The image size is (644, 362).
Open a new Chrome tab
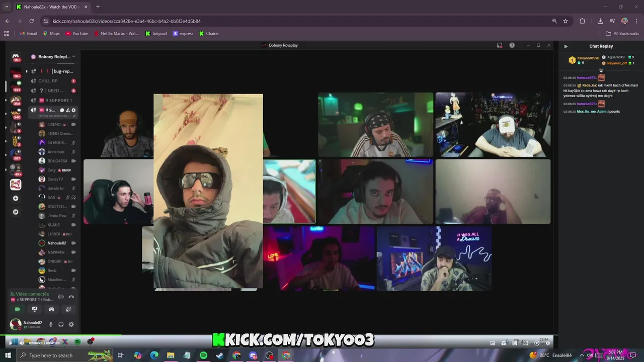(x=98, y=7)
